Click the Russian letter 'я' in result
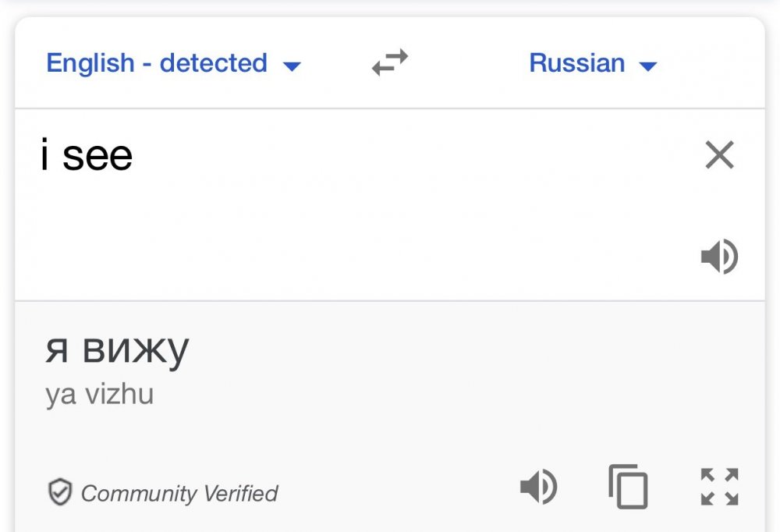 tap(56, 350)
